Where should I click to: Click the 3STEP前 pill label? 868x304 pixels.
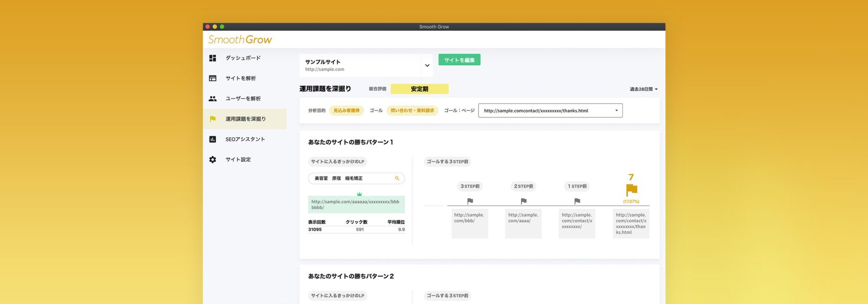pos(470,186)
